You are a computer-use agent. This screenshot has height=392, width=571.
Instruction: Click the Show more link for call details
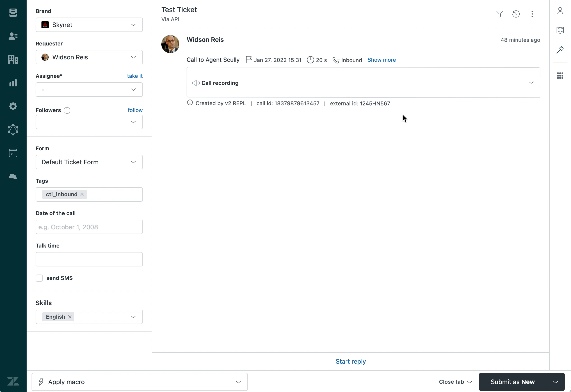point(381,59)
